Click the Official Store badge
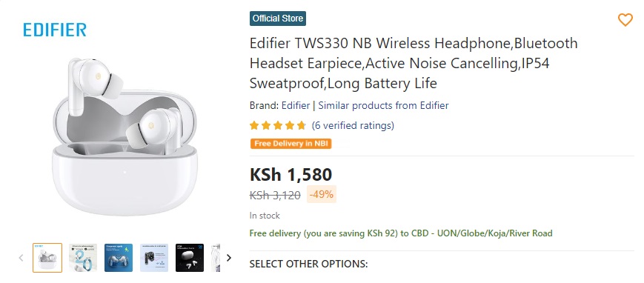Image resolution: width=644 pixels, height=283 pixels. point(278,19)
